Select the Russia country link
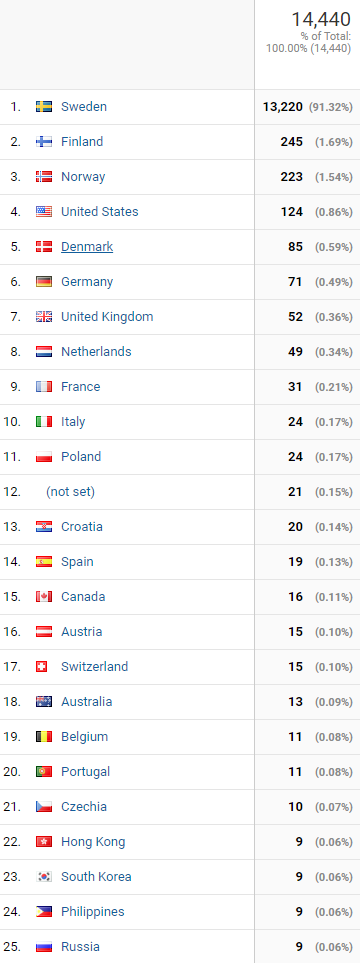 pos(80,947)
